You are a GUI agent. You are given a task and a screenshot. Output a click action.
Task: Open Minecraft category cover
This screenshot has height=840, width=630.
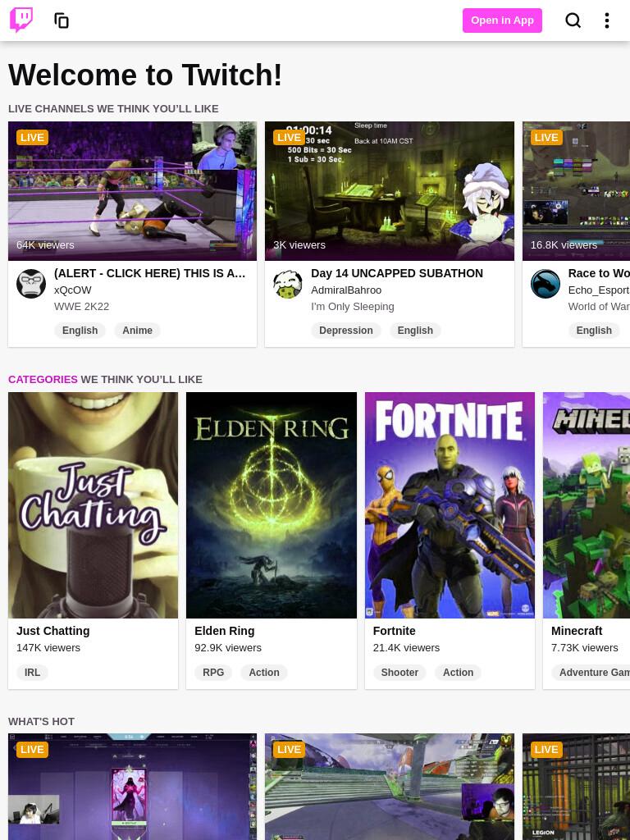(587, 505)
